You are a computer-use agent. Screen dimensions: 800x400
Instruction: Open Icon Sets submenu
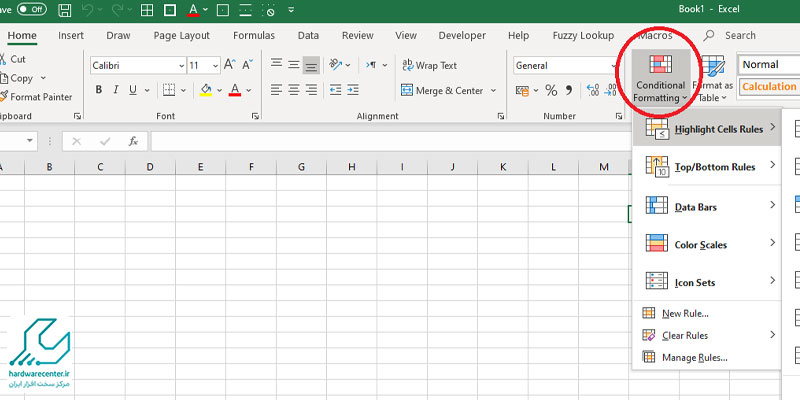(x=707, y=281)
